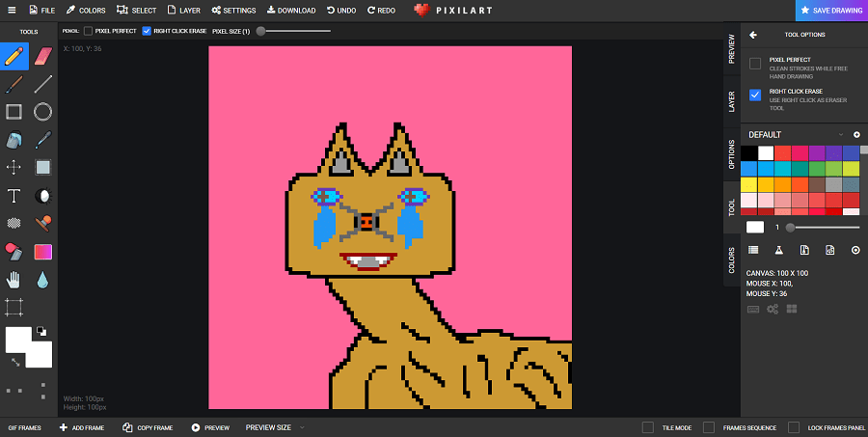Viewport: 868px width, 437px height.
Task: Click the Download button
Action: [x=291, y=10]
